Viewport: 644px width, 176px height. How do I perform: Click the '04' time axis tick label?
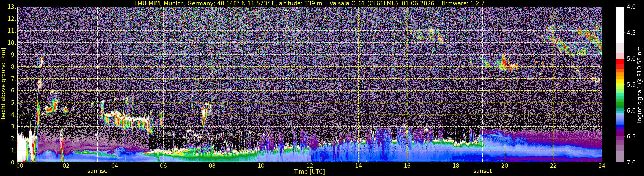(114, 166)
